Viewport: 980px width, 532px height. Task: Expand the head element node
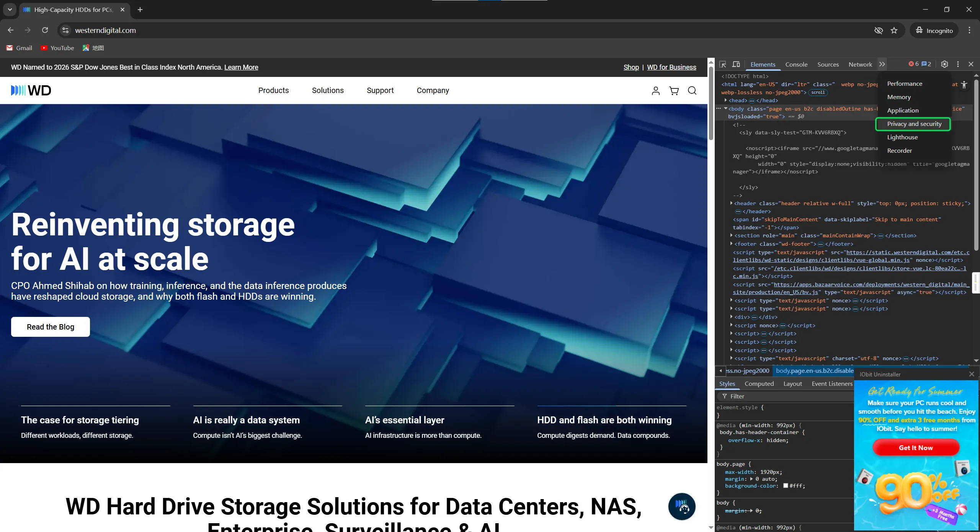(x=725, y=100)
